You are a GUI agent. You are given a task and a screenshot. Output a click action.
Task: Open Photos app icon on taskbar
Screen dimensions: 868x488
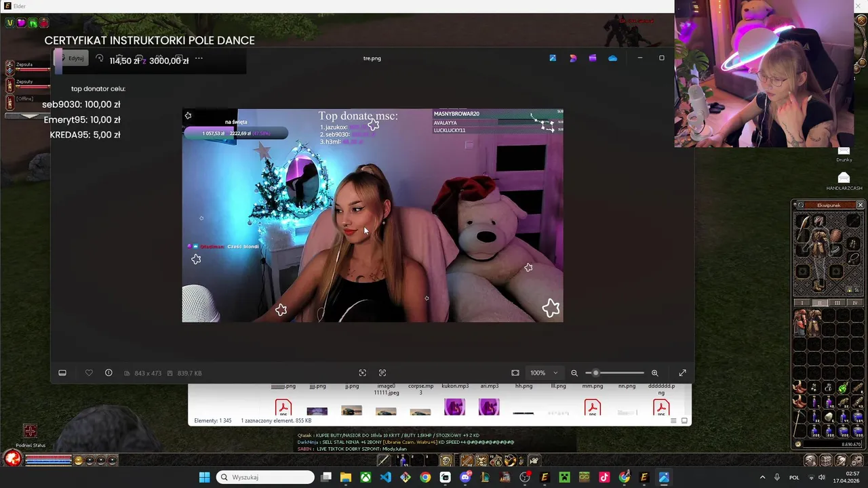click(664, 477)
